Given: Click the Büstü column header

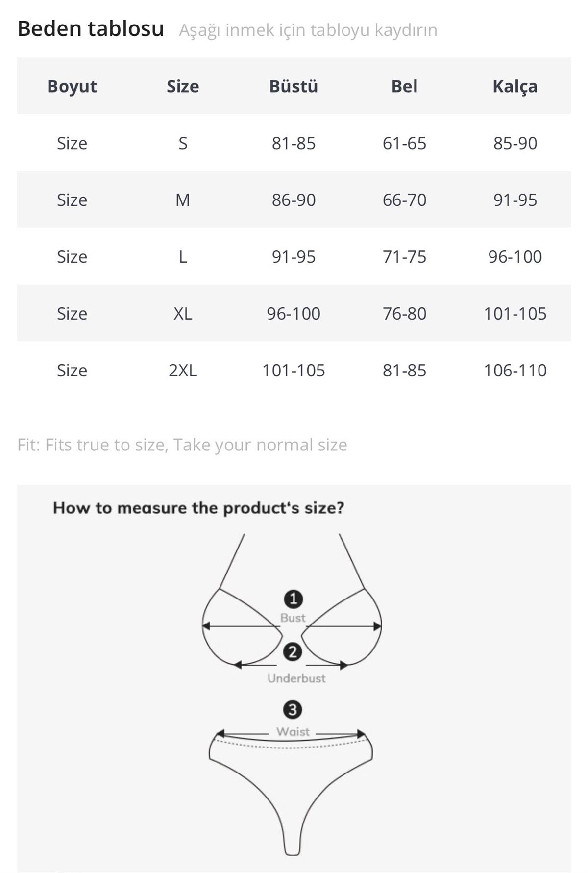Looking at the screenshot, I should pyautogui.click(x=294, y=86).
